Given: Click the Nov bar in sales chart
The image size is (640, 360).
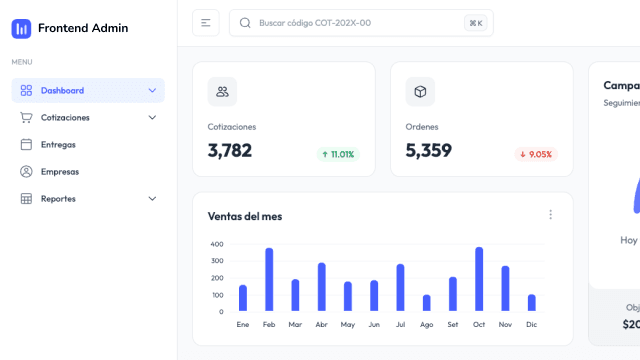Looking at the screenshot, I should [x=505, y=289].
